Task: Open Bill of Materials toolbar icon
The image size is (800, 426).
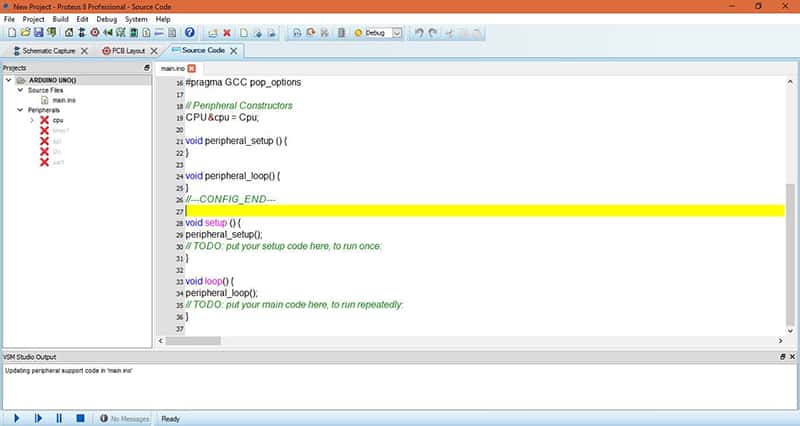Action: (146, 33)
